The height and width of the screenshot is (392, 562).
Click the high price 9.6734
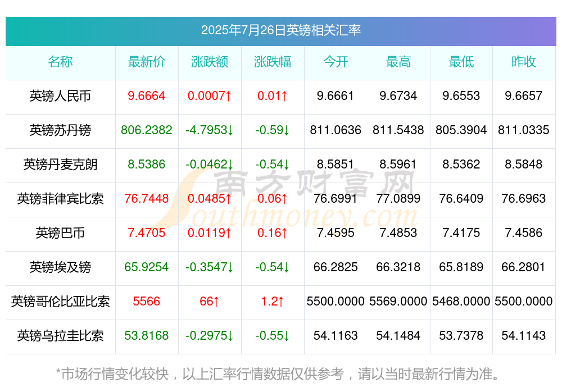(x=398, y=95)
